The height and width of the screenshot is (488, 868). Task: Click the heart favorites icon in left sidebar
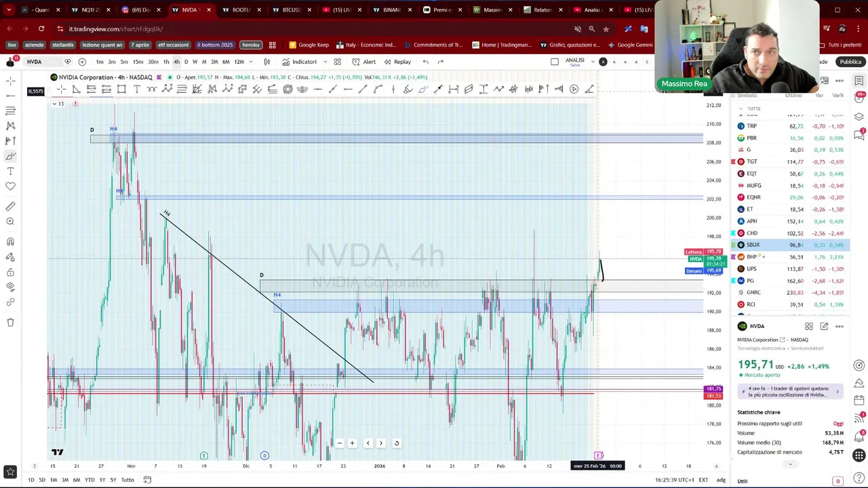click(10, 186)
